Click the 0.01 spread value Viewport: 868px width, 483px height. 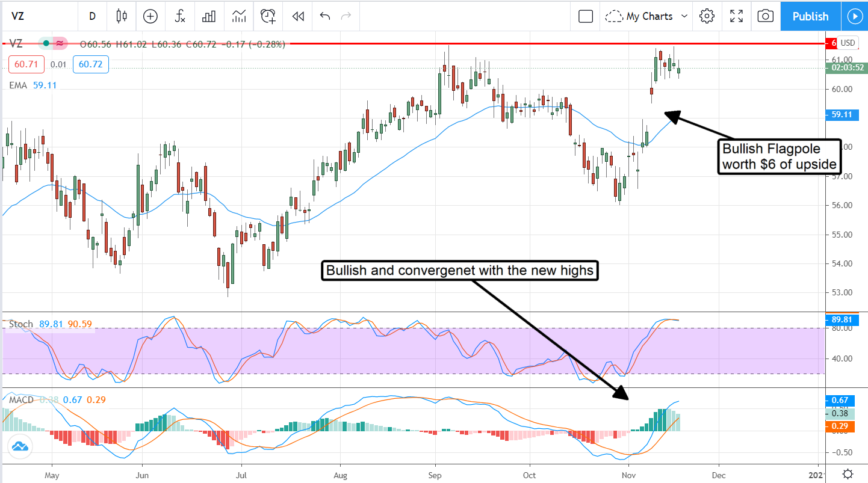[59, 64]
